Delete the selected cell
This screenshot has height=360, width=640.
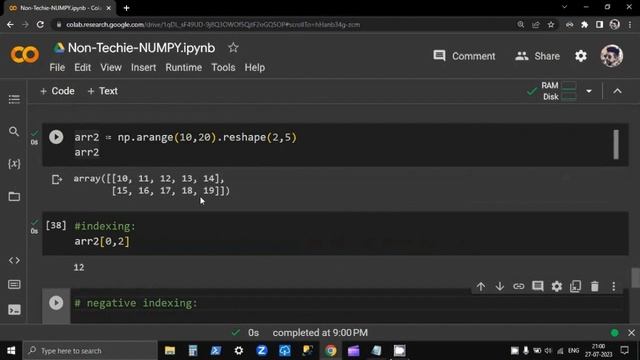pos(595,287)
